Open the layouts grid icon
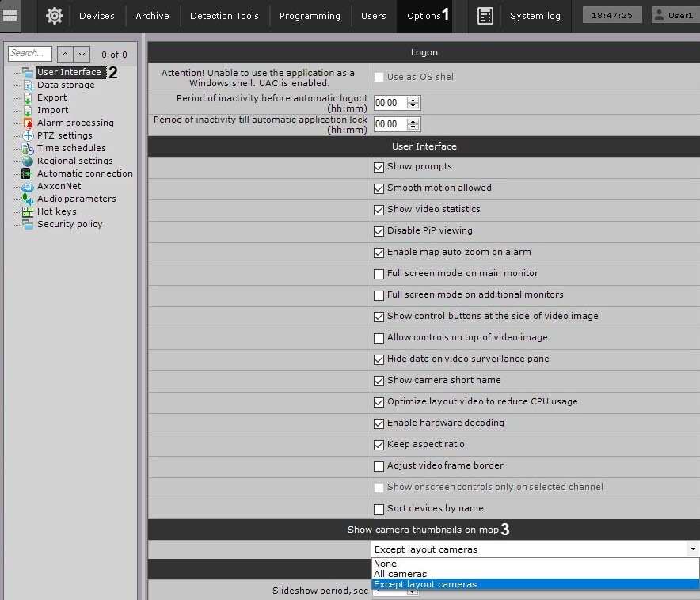The height and width of the screenshot is (600, 700). tap(11, 16)
